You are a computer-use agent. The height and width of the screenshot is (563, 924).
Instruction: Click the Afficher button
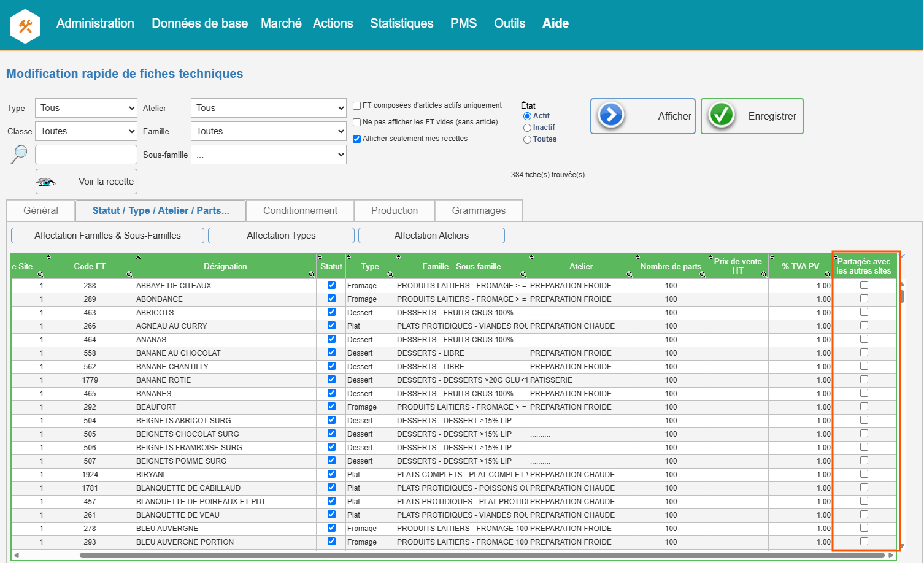tap(643, 116)
